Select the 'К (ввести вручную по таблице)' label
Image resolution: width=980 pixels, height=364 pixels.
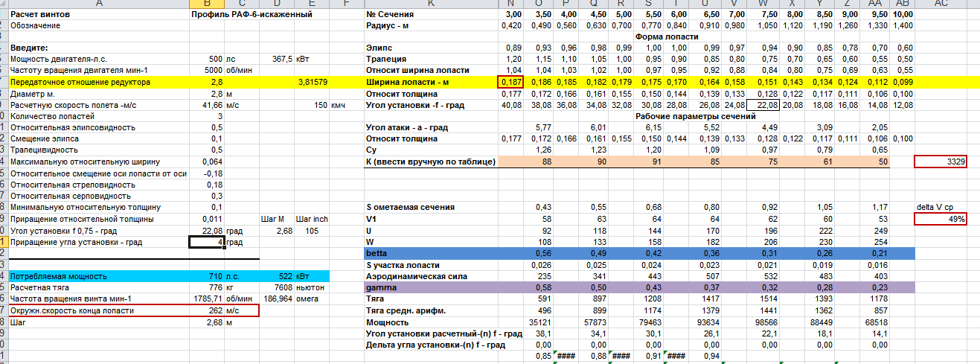click(x=430, y=162)
